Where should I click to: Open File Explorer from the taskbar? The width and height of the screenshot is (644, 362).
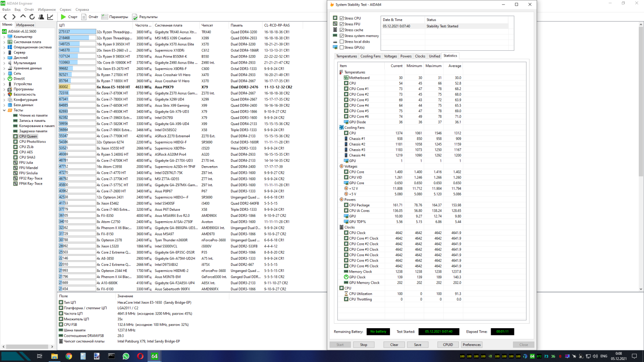54,356
